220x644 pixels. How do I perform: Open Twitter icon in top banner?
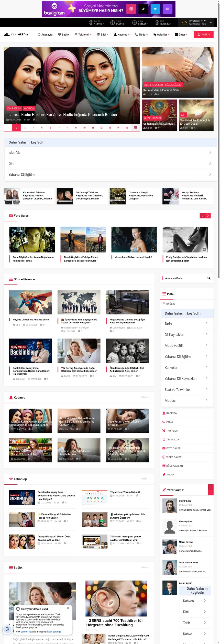(155, 9)
